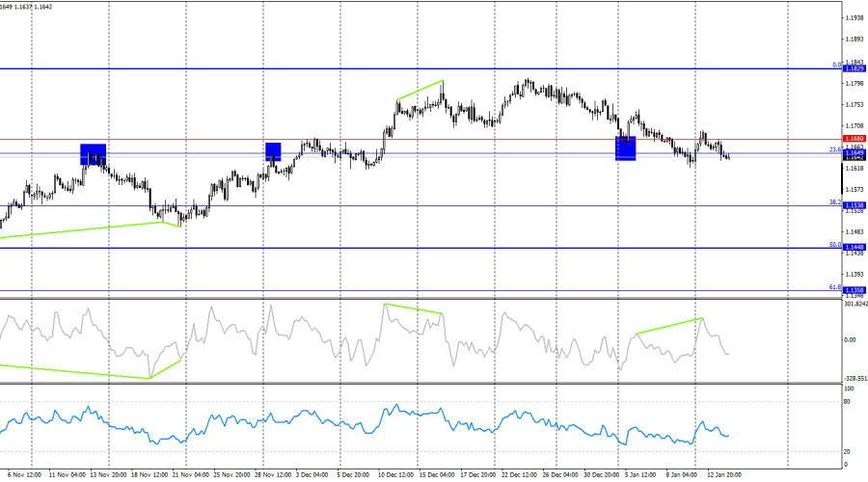Select the 1.1829 Fibonacci 0.0 level label
The width and height of the screenshot is (868, 482).
(854, 69)
